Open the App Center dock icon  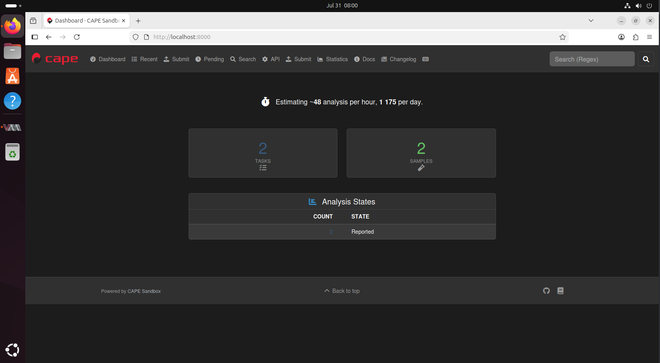(13, 76)
